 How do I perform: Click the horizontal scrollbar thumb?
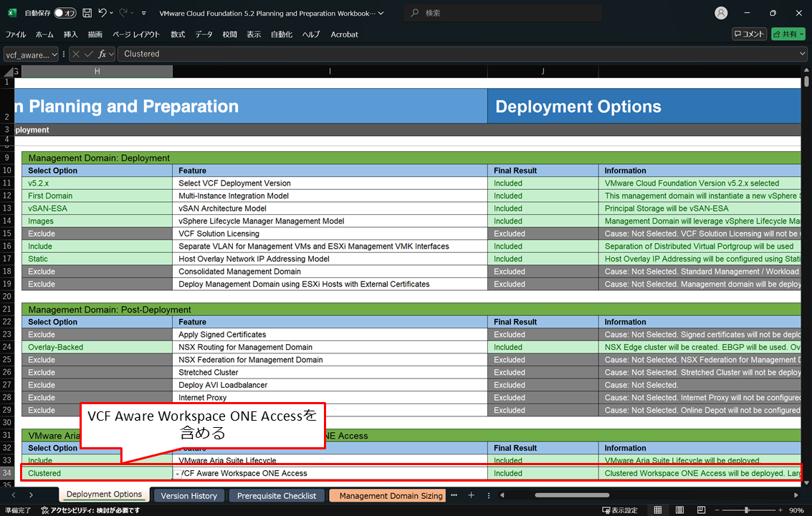pos(572,495)
